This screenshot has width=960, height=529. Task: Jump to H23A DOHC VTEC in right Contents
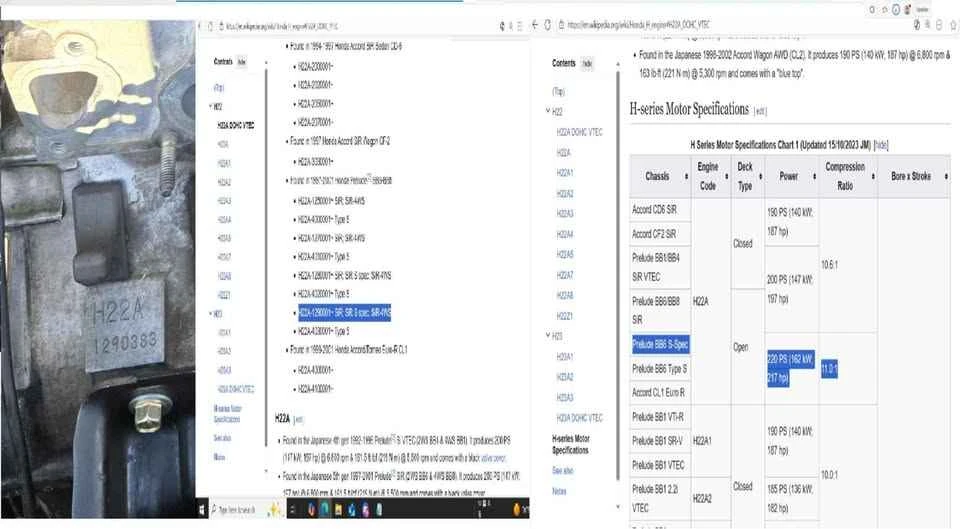tap(579, 418)
